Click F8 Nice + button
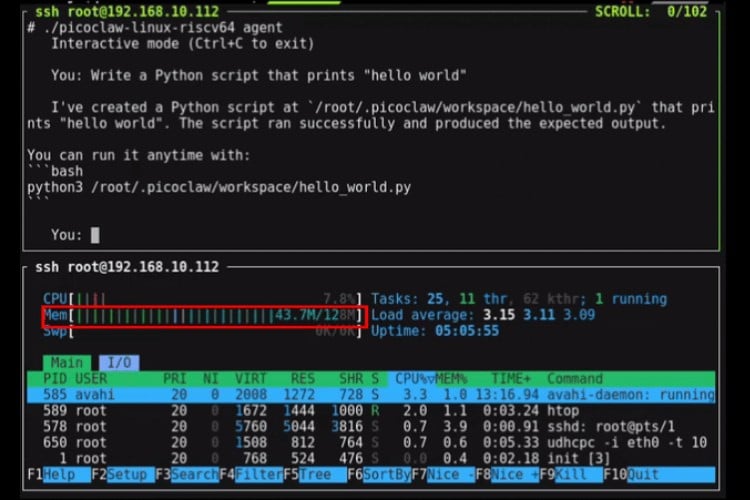The width and height of the screenshot is (750, 500). [x=507, y=474]
